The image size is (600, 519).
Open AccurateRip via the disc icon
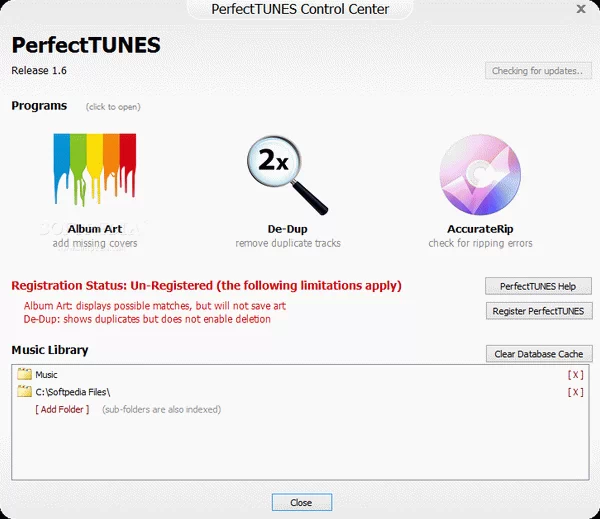(480, 174)
